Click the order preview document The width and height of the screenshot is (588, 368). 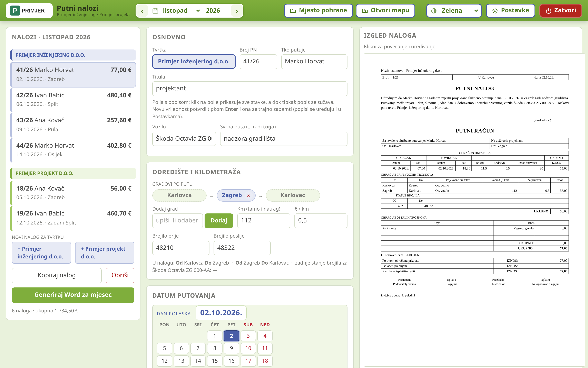pyautogui.click(x=474, y=210)
